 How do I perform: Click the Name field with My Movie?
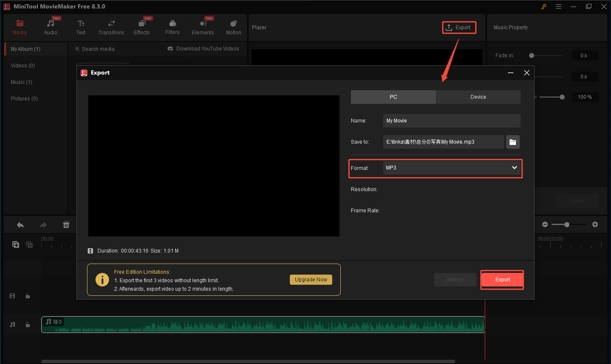[x=451, y=121]
